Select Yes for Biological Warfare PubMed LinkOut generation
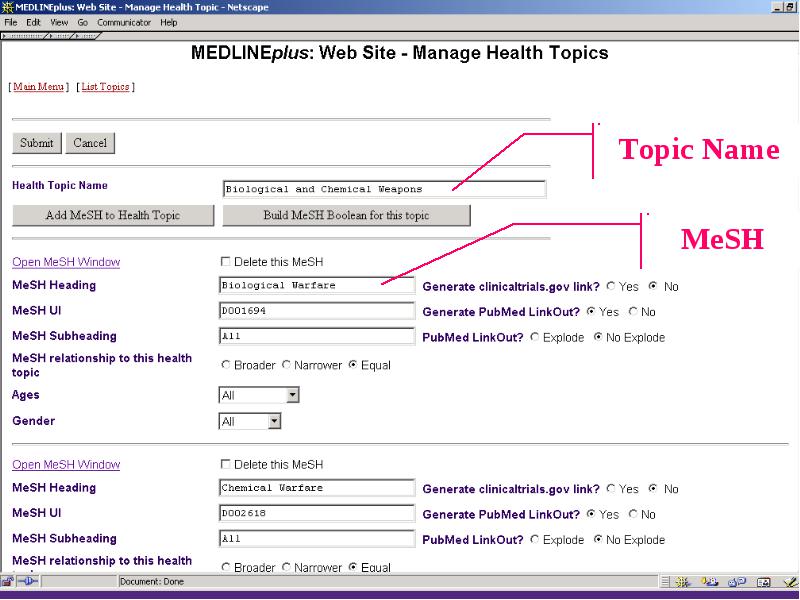The image size is (800, 600). coord(591,311)
